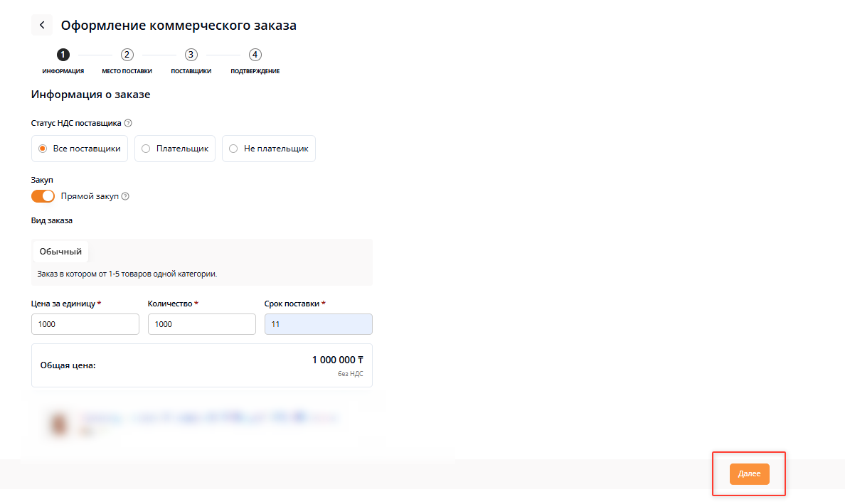The image size is (845, 504).
Task: Select the Плательщик radio option
Action: 175,149
